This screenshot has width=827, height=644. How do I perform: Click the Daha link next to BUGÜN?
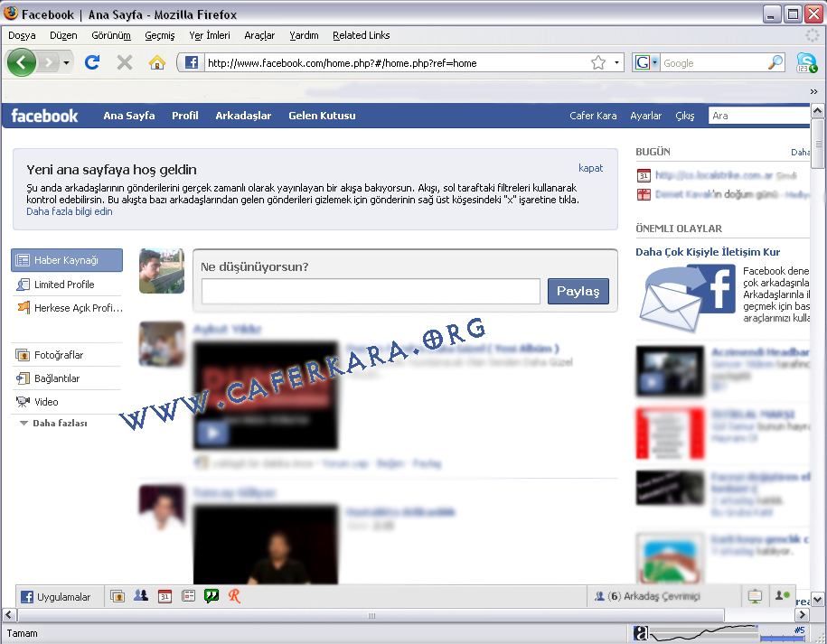(800, 153)
